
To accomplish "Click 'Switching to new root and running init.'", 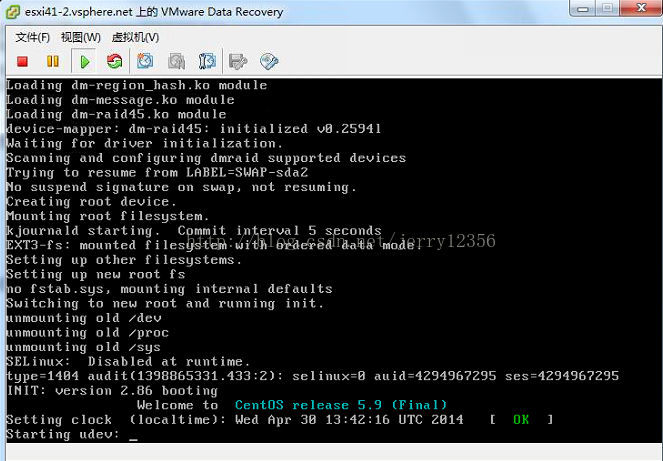I will point(165,303).
